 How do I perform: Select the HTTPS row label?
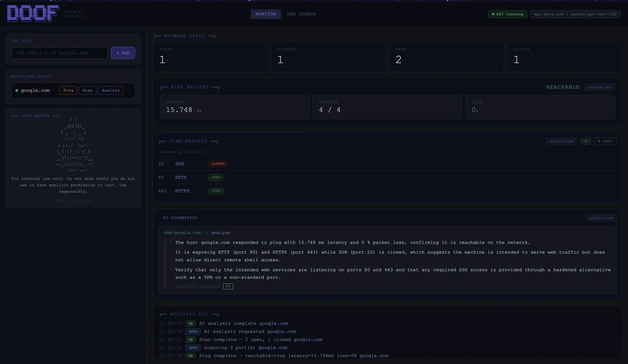[182, 191]
